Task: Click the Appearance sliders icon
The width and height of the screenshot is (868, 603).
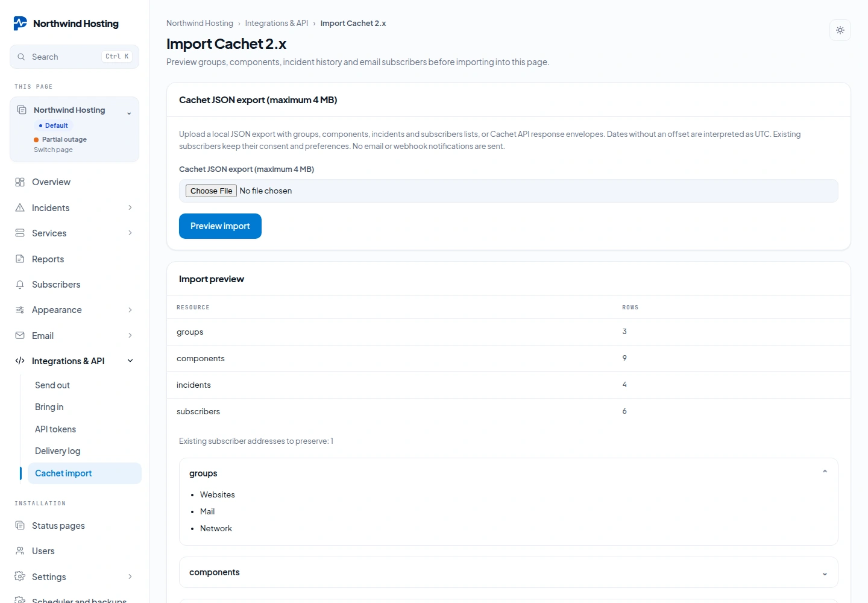Action: (x=20, y=310)
